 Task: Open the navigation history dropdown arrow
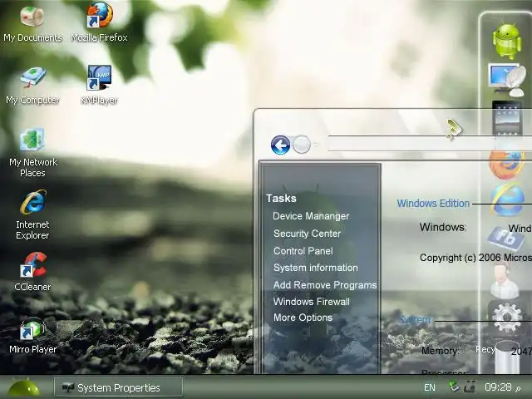[316, 145]
